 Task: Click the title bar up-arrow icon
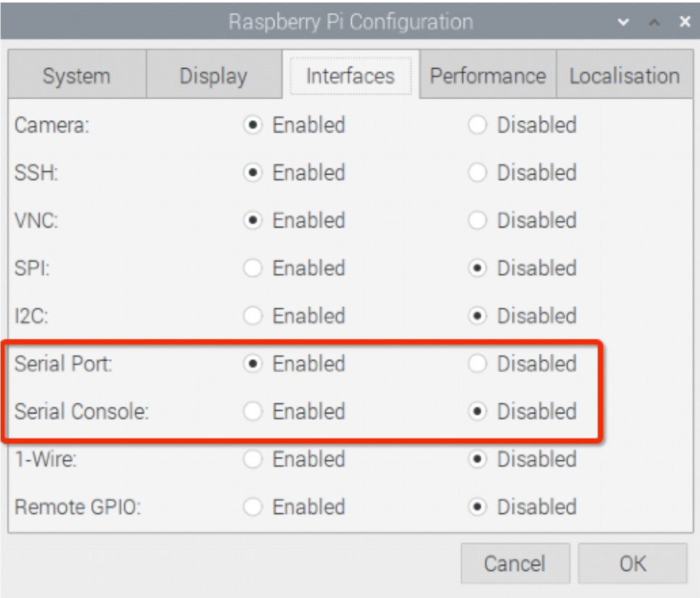pyautogui.click(x=654, y=22)
